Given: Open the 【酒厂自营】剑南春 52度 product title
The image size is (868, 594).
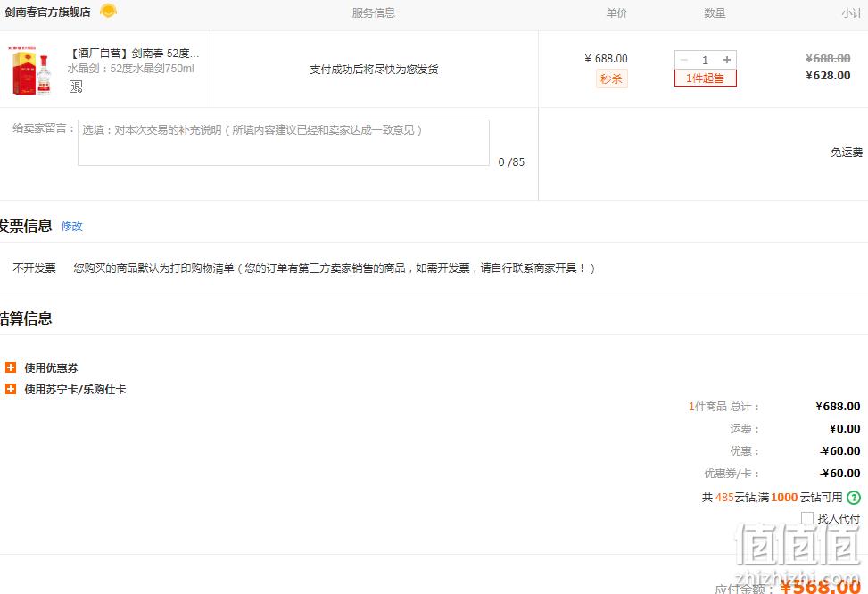Looking at the screenshot, I should coord(134,54).
